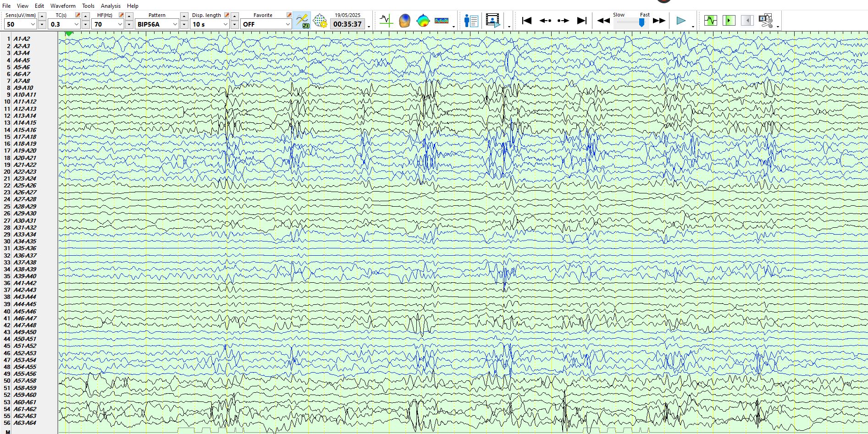Click the Slow/Fast playback speed slider
The height and width of the screenshot is (434, 868).
[x=641, y=22]
